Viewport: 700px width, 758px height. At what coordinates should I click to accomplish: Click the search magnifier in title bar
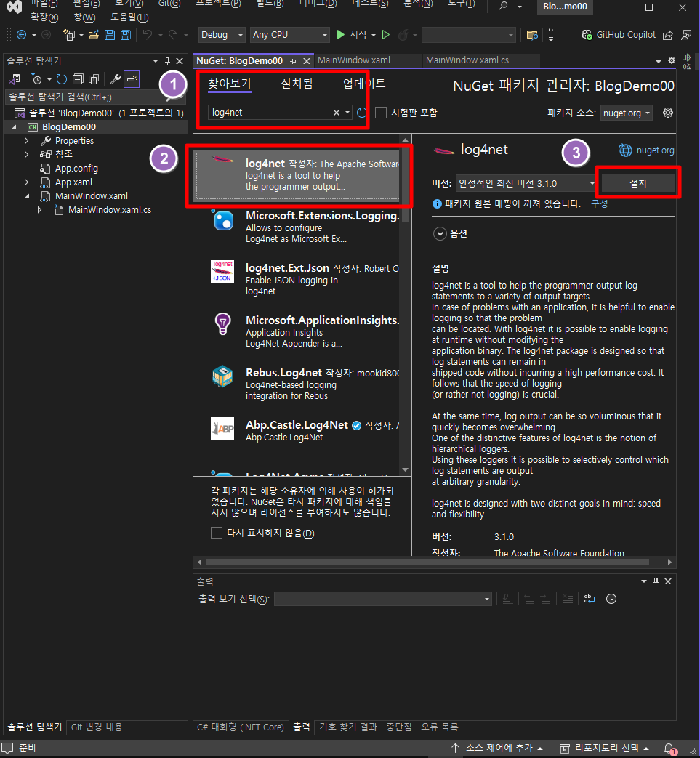coord(503,7)
